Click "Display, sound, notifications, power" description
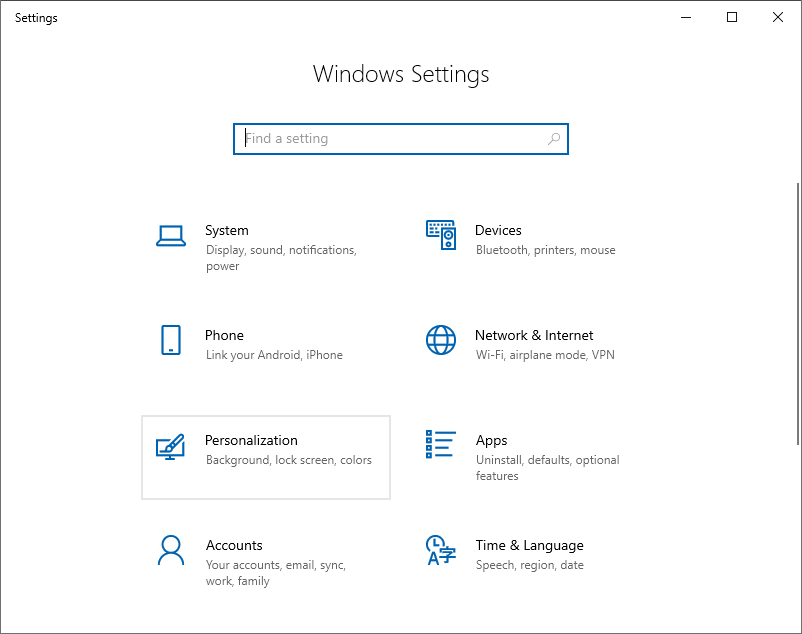This screenshot has height=634, width=802. point(281,258)
